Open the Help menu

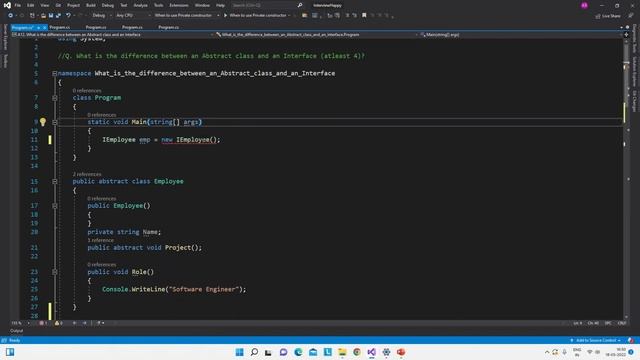[220, 5]
